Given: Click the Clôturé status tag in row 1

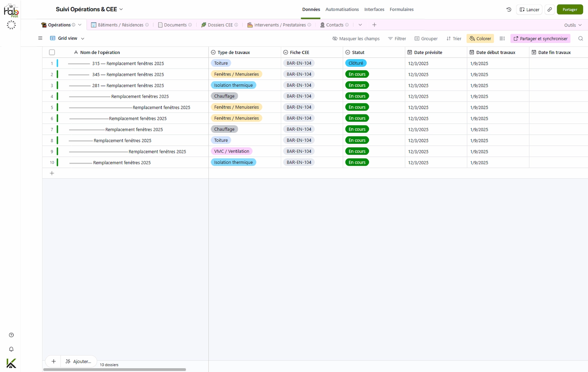Looking at the screenshot, I should pyautogui.click(x=356, y=63).
